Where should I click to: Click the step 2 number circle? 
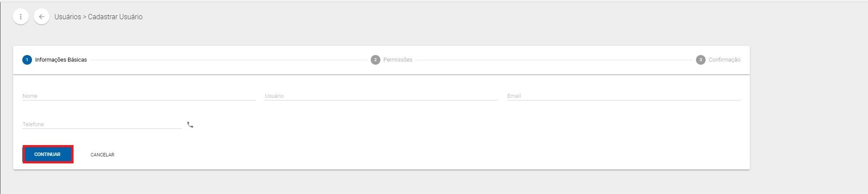click(x=375, y=60)
